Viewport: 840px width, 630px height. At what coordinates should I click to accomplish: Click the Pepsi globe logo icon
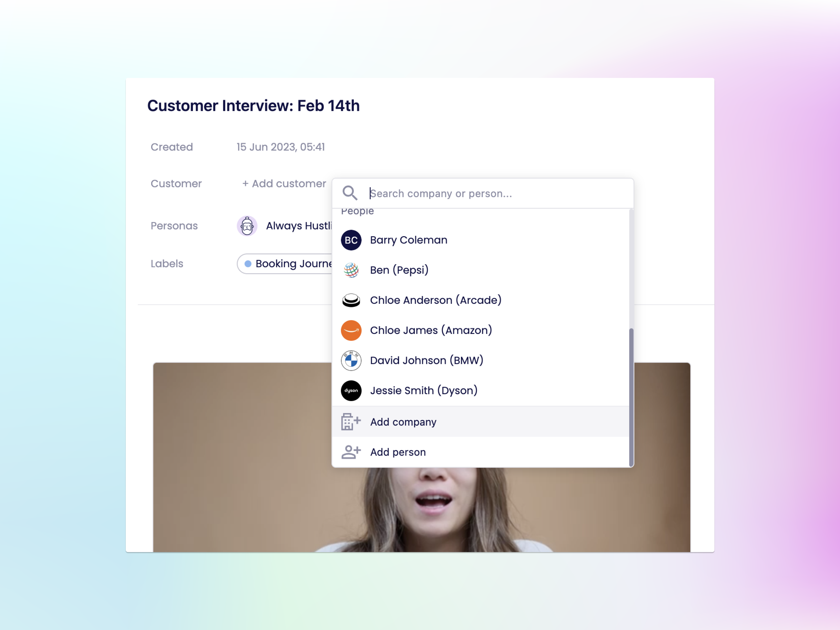pyautogui.click(x=351, y=270)
